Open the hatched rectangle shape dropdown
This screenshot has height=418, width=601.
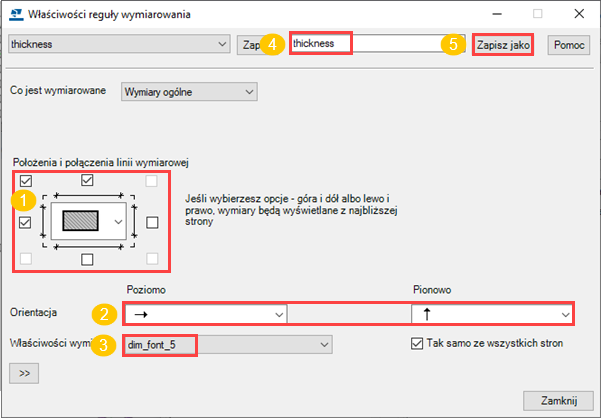point(89,221)
